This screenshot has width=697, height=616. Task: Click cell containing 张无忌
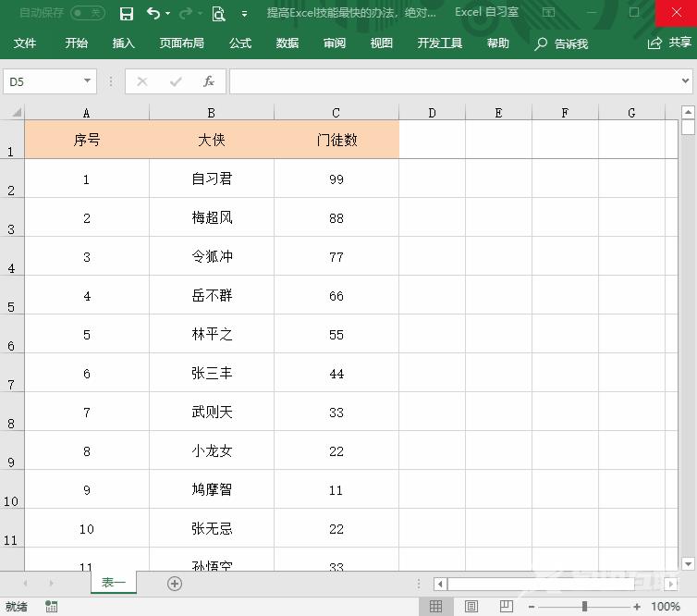[x=212, y=528]
